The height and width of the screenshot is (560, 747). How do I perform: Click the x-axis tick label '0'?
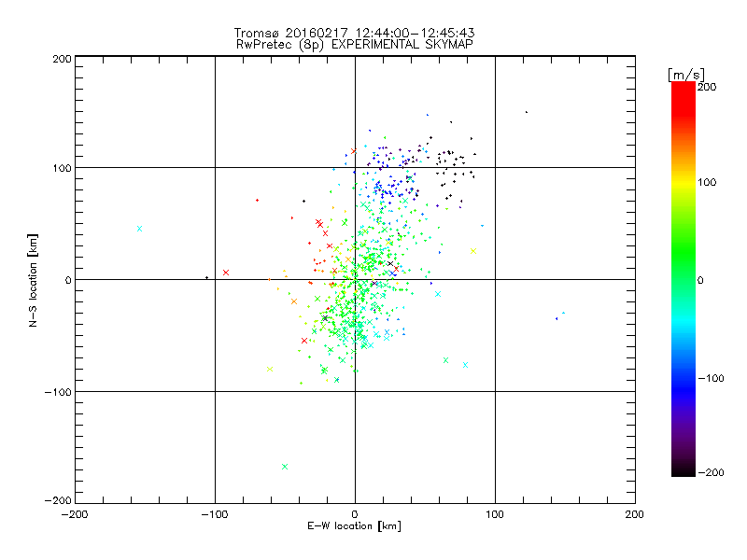(355, 514)
